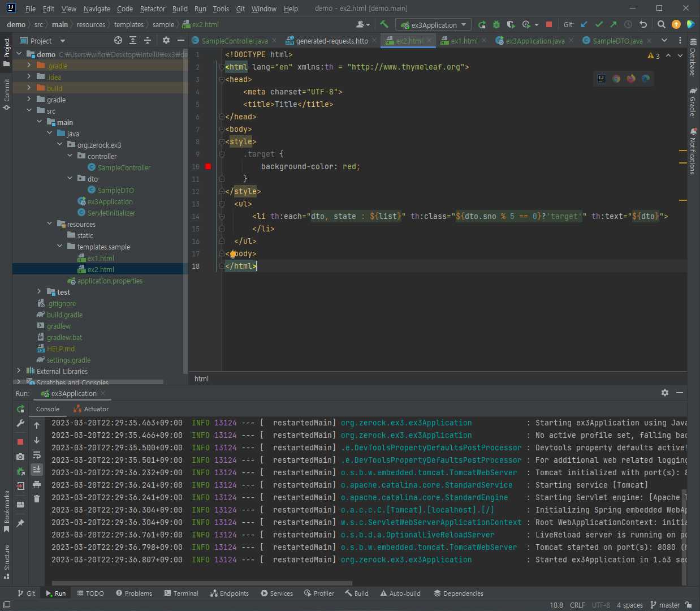700x611 pixels.
Task: Open the Endpoints tool window
Action: [230, 593]
